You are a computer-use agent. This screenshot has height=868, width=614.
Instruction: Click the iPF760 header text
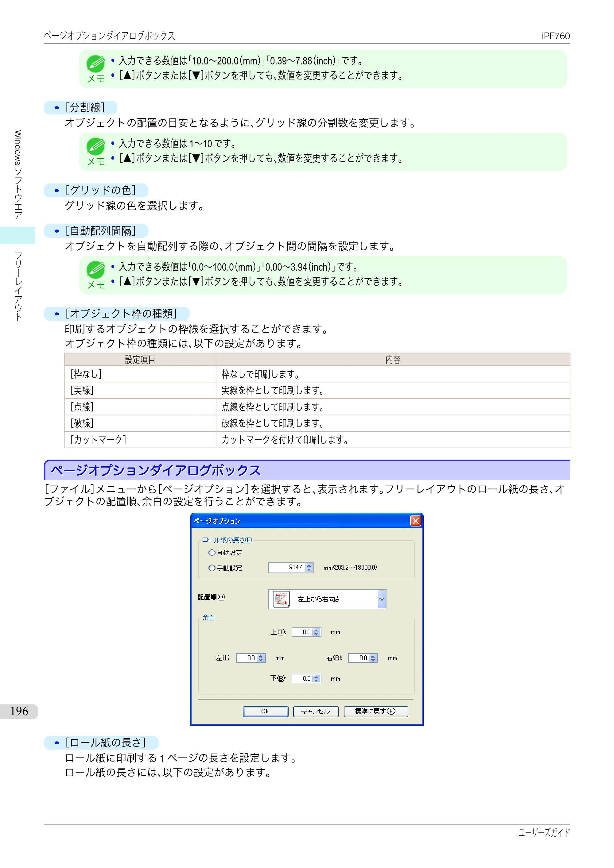click(555, 36)
